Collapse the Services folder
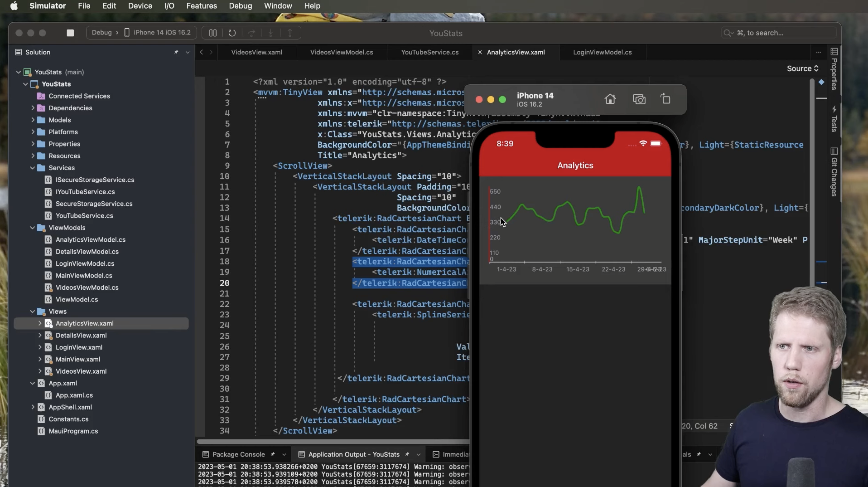 33,168
